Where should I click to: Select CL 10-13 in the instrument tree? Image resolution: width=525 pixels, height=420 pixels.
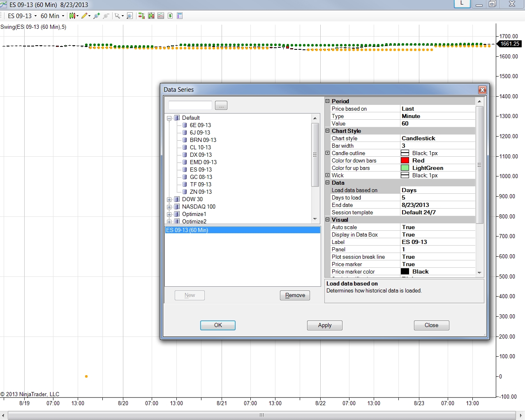click(x=200, y=147)
